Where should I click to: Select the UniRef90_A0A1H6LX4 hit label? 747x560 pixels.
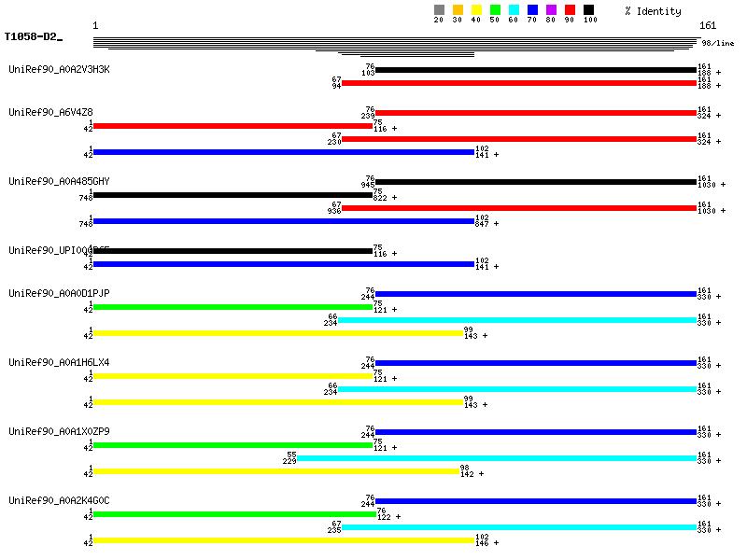pos(59,362)
